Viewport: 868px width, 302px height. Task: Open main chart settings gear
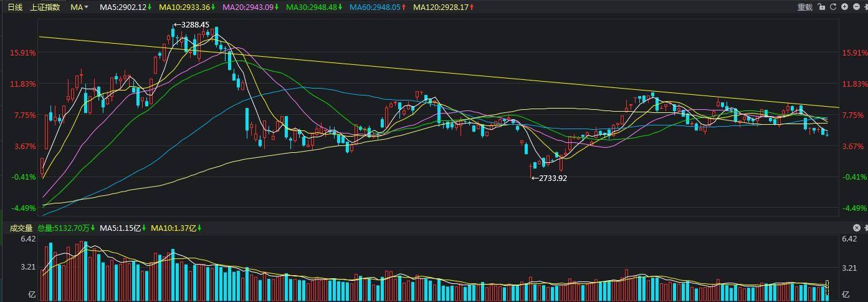[x=866, y=7]
